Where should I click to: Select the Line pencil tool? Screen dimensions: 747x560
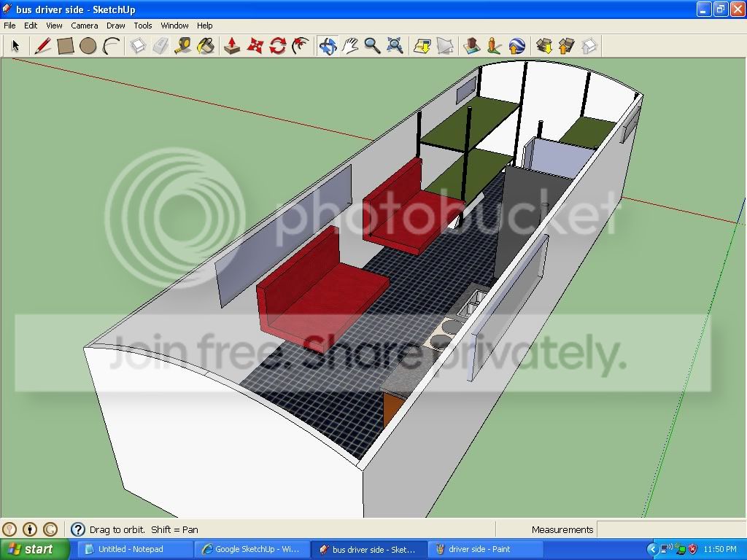(42, 46)
